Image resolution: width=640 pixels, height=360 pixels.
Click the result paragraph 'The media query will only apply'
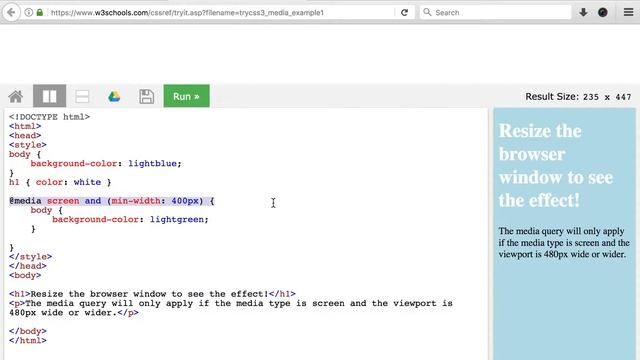(x=564, y=242)
